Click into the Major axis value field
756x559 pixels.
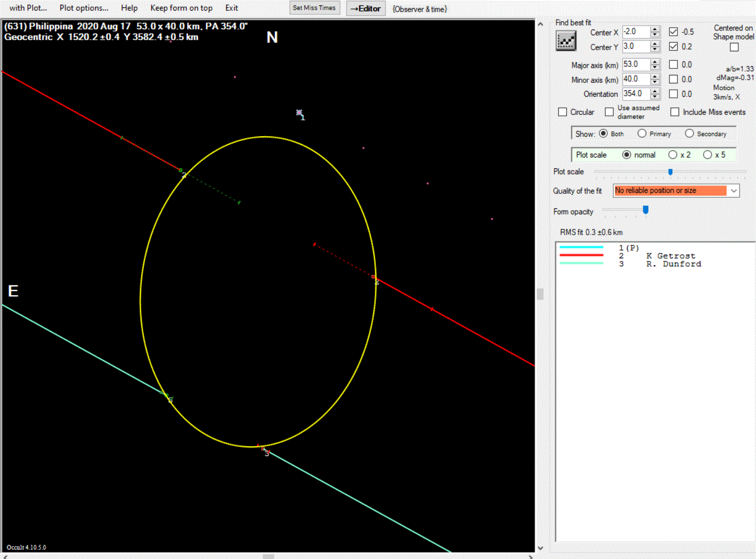(636, 64)
